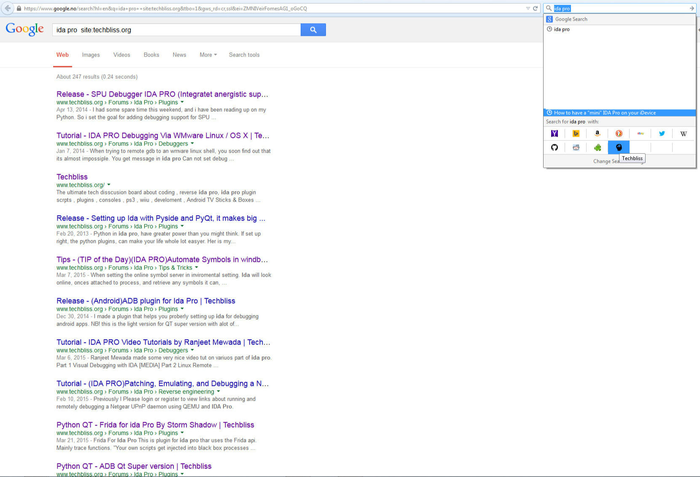Click 'About 247 results (0.24 seconds)' text

coord(97,77)
